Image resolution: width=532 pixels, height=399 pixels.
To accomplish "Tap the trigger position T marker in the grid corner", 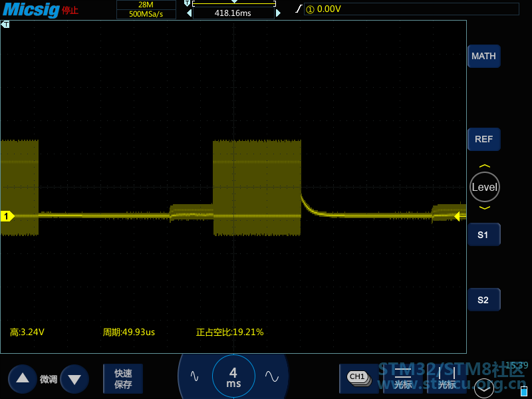I will (x=5, y=25).
